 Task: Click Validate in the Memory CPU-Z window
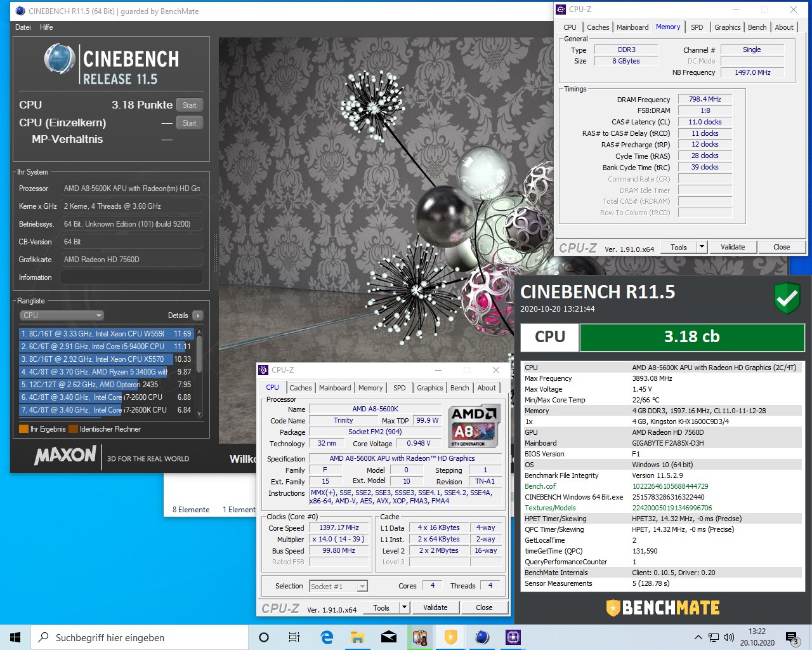coord(733,247)
